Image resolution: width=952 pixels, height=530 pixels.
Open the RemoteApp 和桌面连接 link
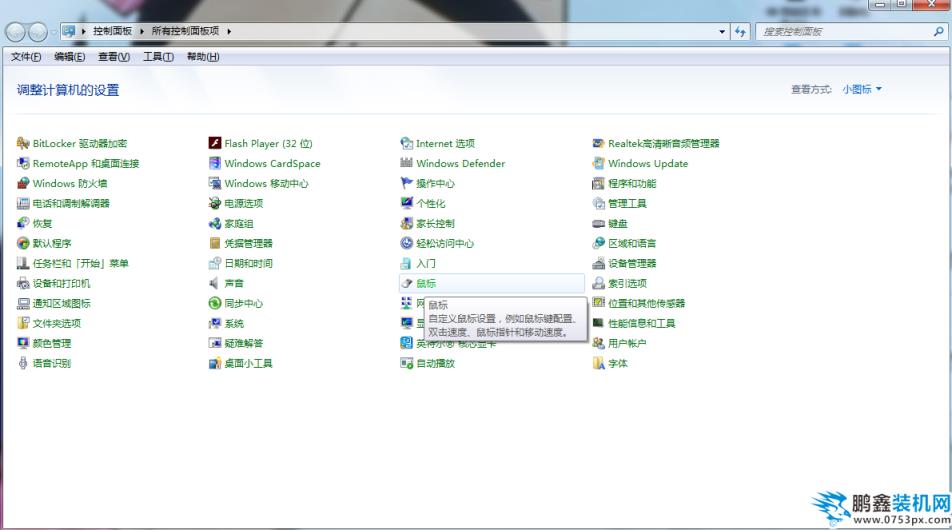pos(86,163)
